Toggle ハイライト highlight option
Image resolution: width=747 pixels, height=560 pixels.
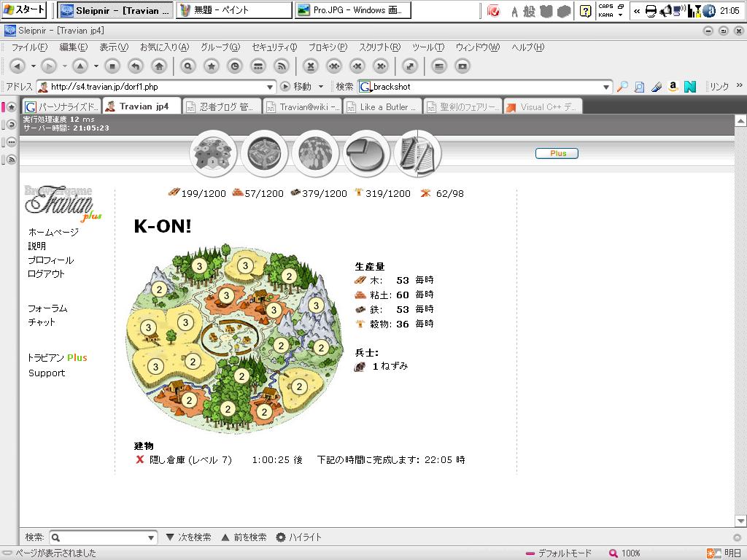(298, 537)
